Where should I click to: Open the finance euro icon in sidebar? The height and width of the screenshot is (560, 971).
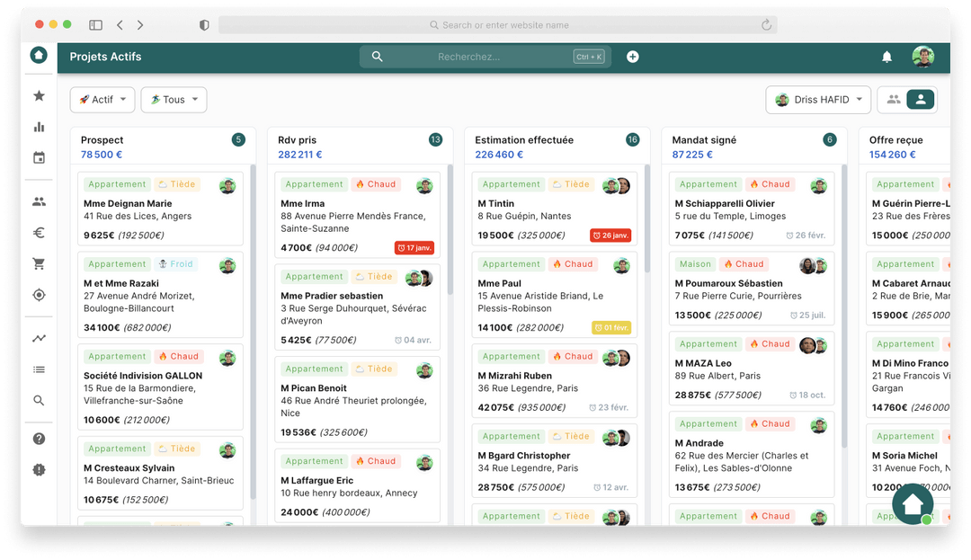[x=39, y=232]
